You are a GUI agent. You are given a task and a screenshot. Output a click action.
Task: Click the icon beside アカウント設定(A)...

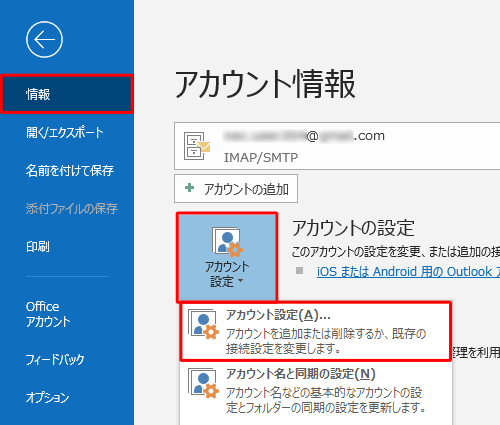(x=203, y=325)
